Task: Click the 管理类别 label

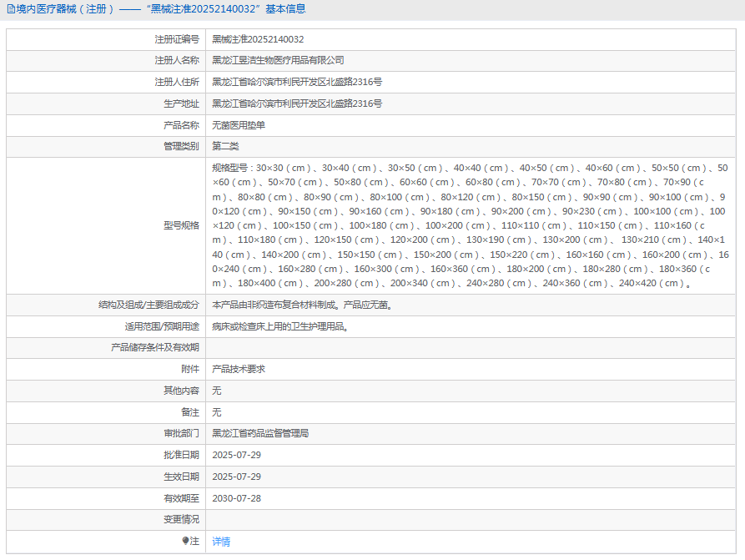Action: [182, 146]
